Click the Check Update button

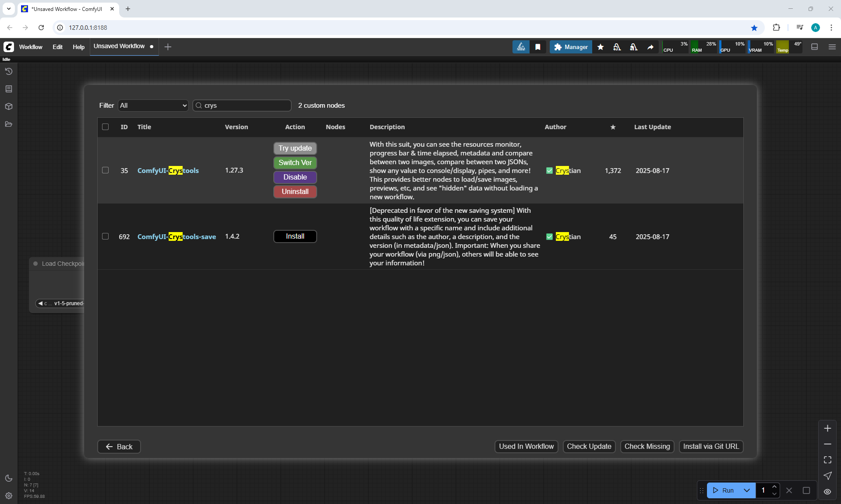(x=589, y=446)
